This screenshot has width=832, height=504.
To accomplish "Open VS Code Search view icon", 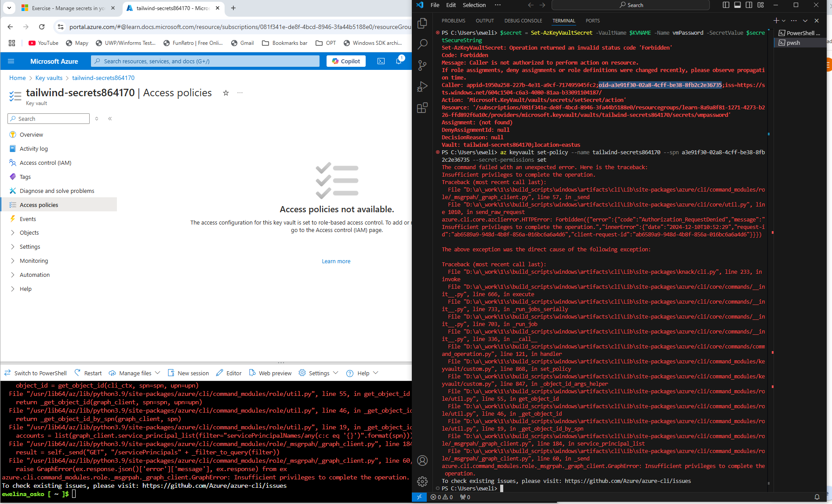I will [422, 44].
